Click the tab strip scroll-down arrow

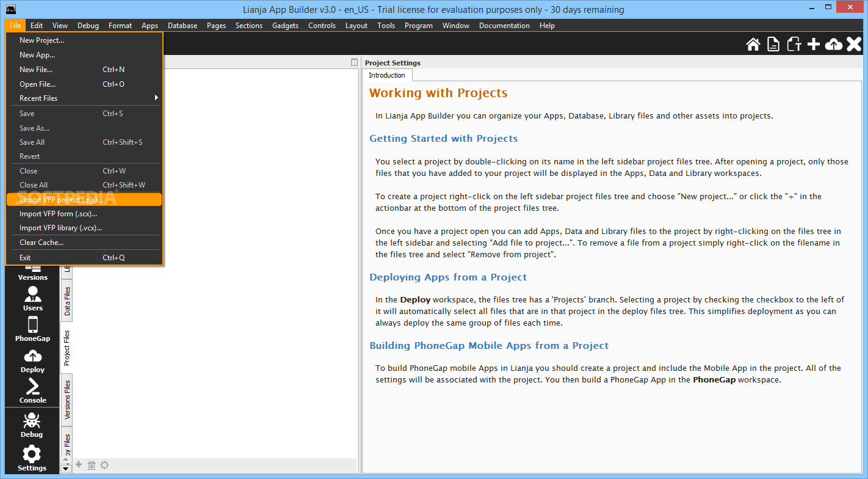point(66,469)
